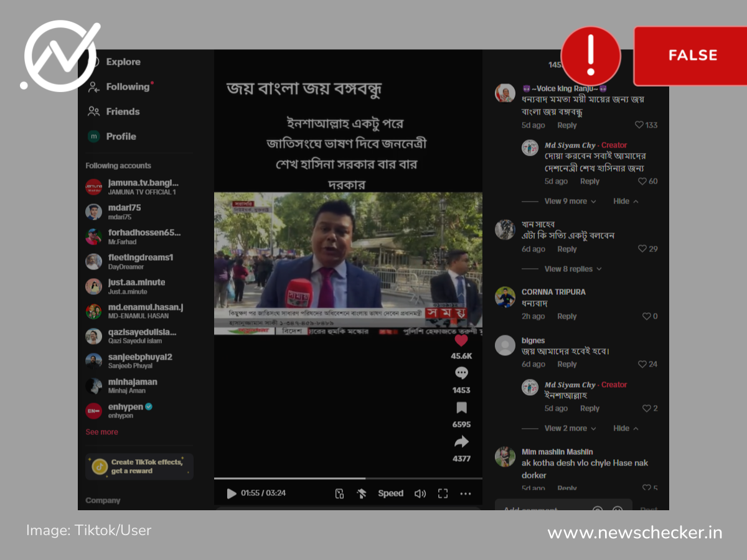747x560 pixels.
Task: Open the Following feed icon
Action: pyautogui.click(x=93, y=87)
